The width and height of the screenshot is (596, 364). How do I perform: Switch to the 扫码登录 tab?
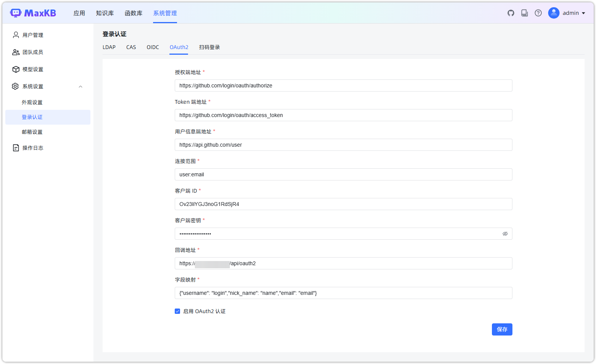pos(209,47)
